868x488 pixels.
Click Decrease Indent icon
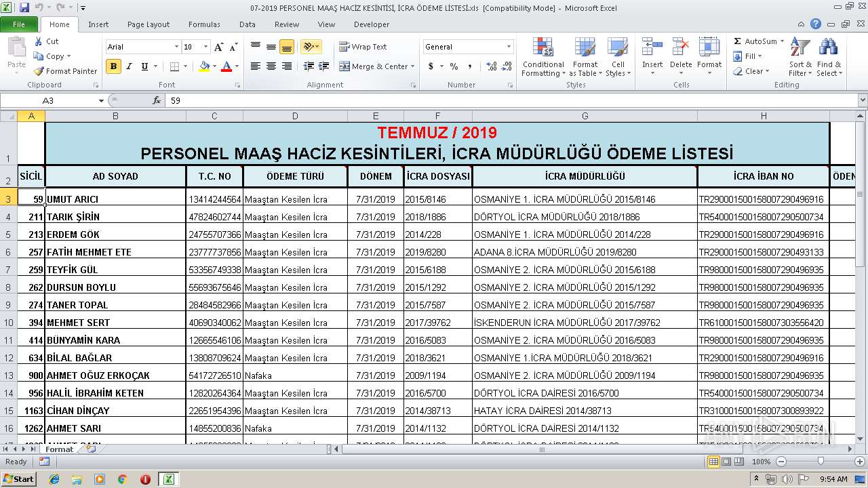click(309, 66)
